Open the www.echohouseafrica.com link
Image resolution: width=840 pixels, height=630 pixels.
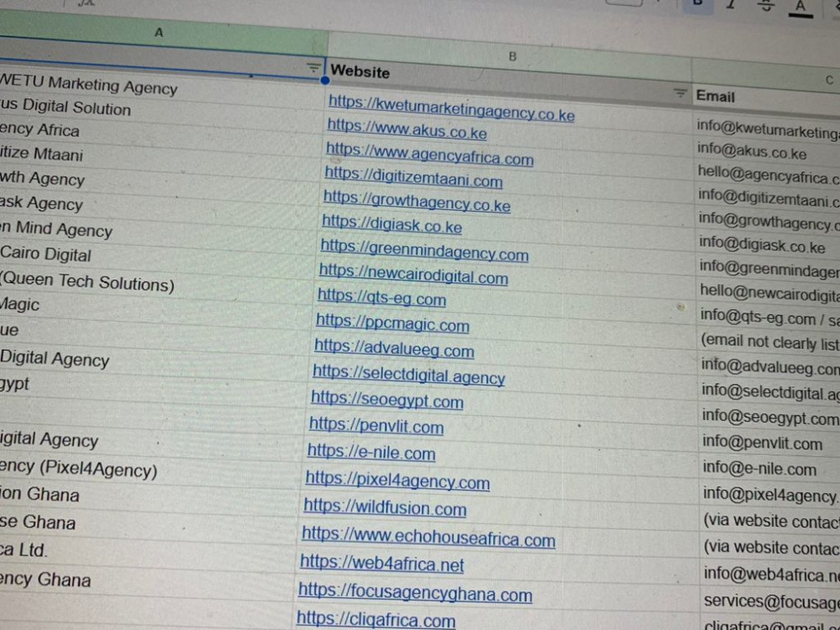click(428, 536)
